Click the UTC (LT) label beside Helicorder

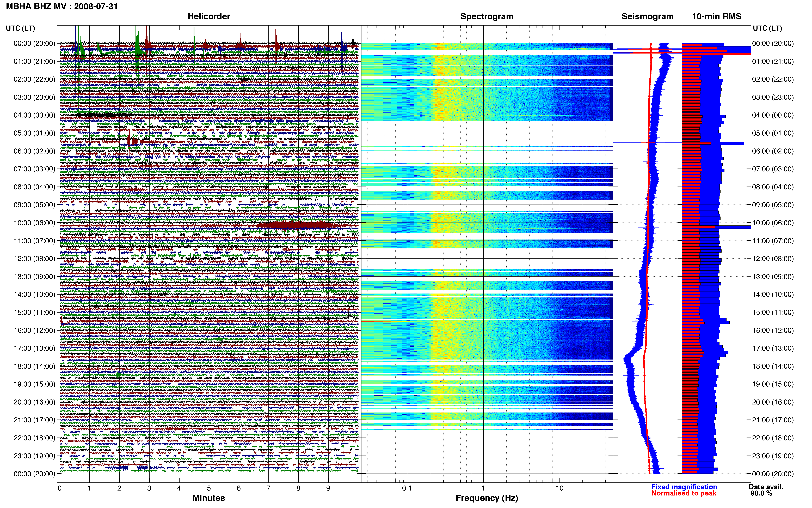(x=21, y=28)
